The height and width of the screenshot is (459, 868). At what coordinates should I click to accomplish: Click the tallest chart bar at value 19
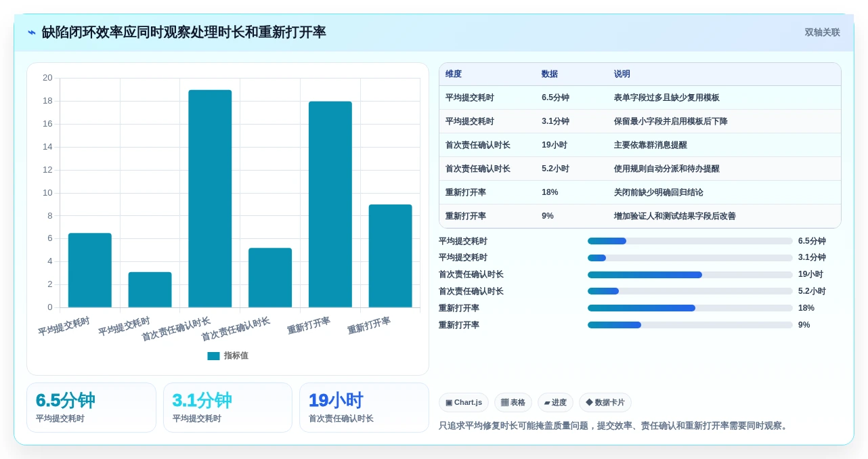[210, 198]
